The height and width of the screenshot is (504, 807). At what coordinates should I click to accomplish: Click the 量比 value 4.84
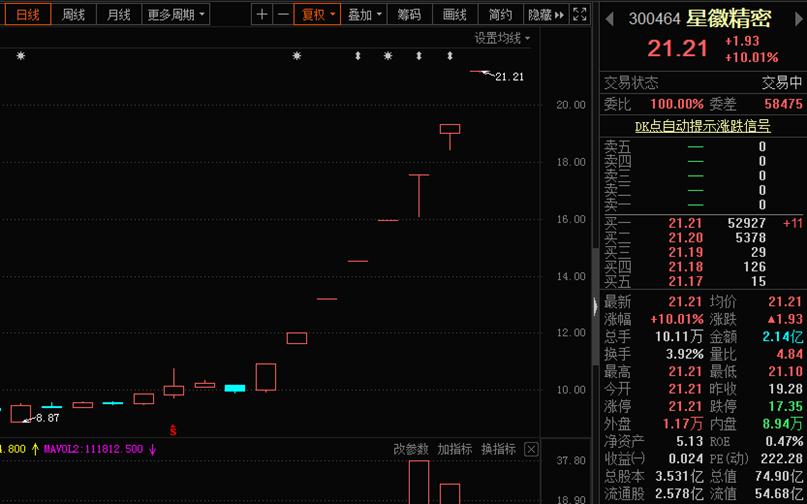(790, 355)
